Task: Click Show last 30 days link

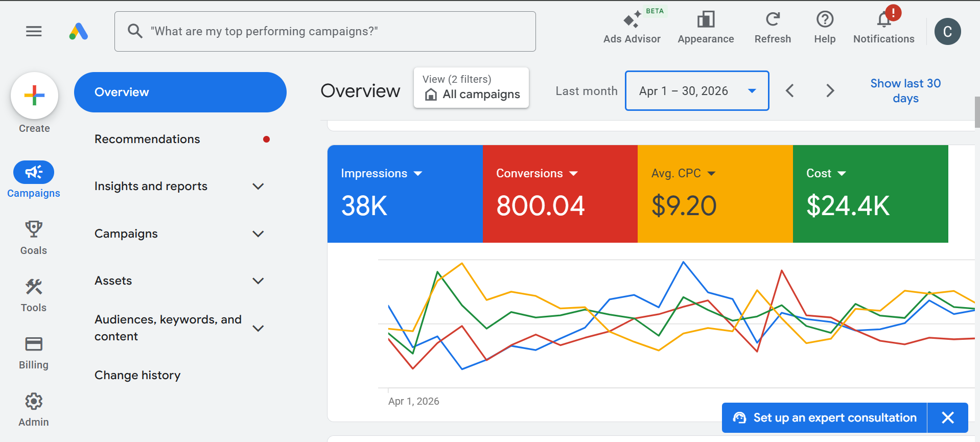Action: [x=905, y=90]
